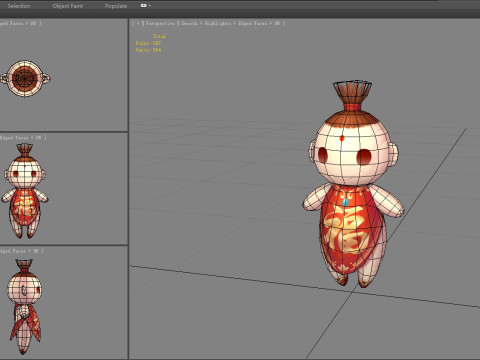This screenshot has height=360, width=480.
Task: Select the doll model in the front-view viewport
Action: point(25,191)
